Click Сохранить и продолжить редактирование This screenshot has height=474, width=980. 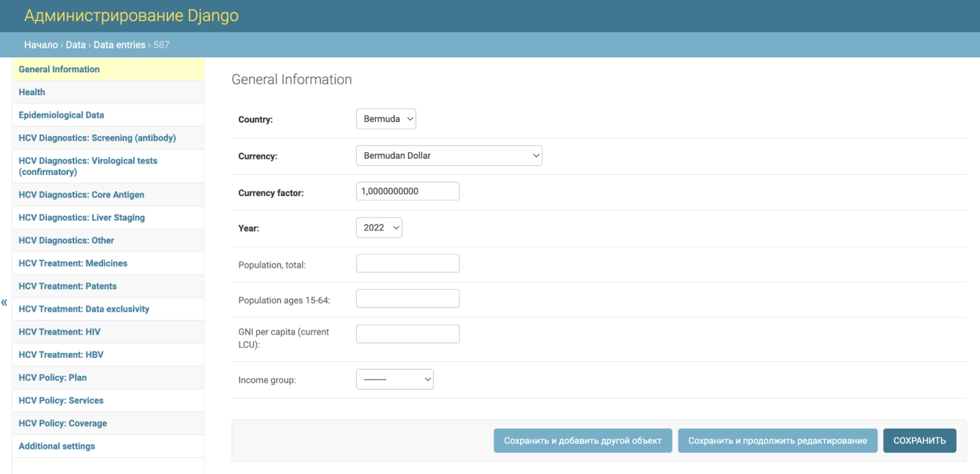tap(778, 440)
